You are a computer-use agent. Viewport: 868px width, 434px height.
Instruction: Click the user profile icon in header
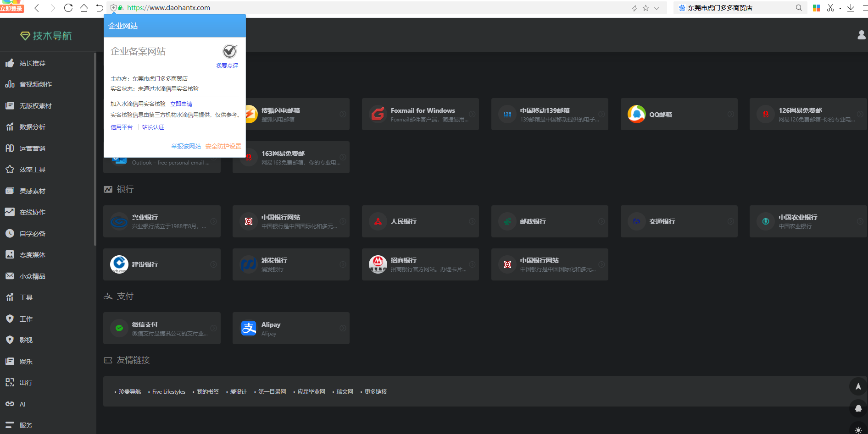(x=861, y=35)
